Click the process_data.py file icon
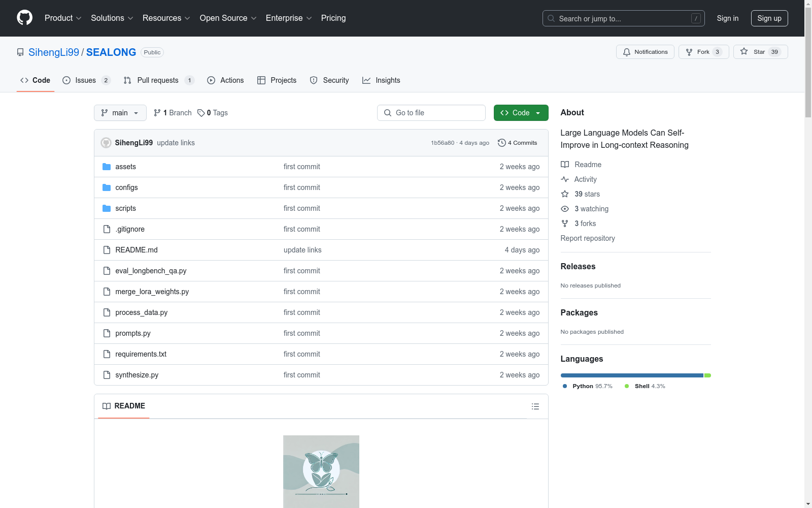 [107, 312]
